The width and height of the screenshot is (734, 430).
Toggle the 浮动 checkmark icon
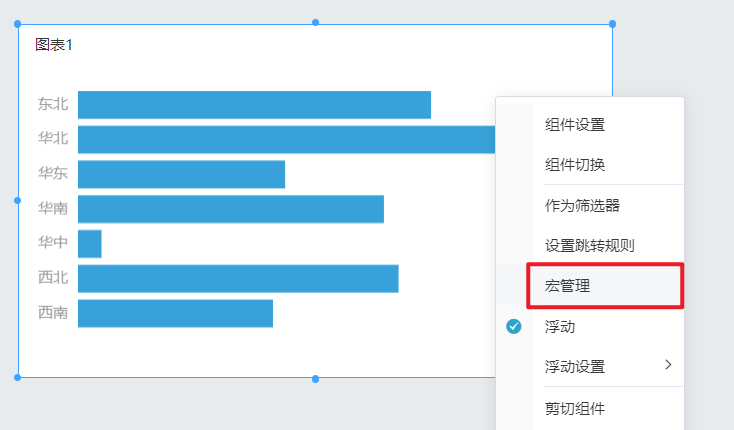click(x=514, y=326)
